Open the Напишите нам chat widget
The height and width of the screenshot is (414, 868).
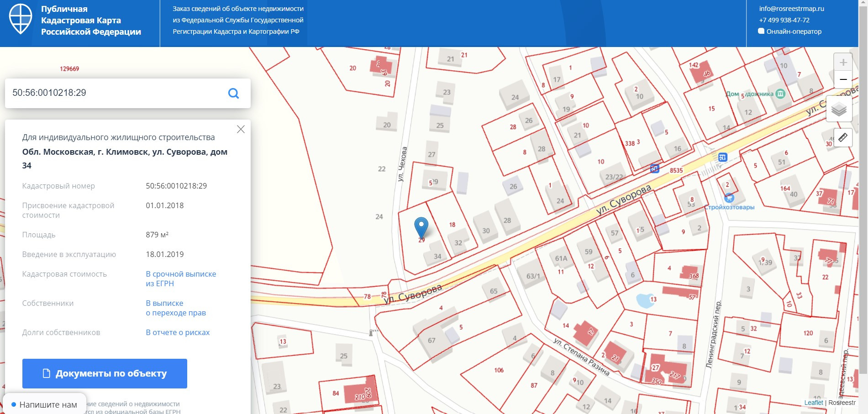coord(44,404)
